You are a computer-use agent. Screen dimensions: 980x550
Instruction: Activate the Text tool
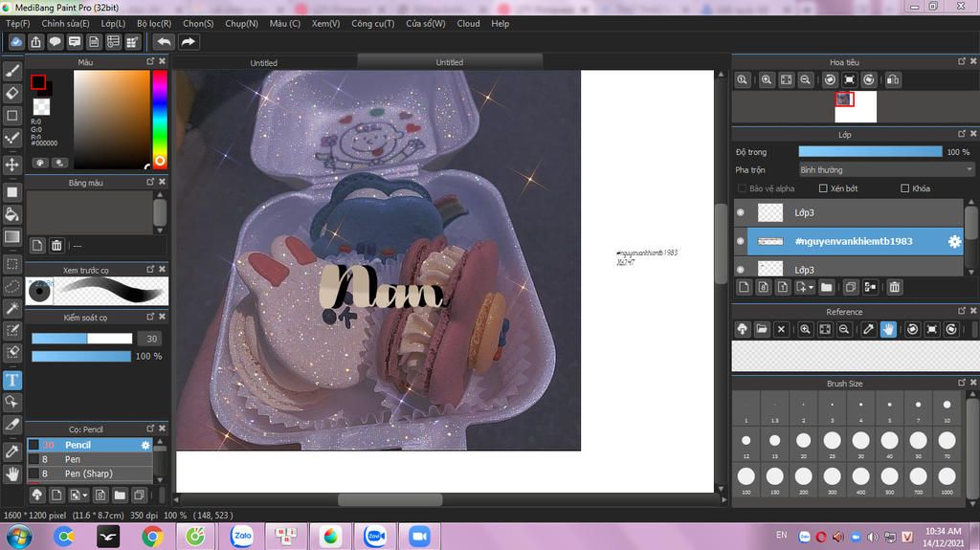coord(11,380)
